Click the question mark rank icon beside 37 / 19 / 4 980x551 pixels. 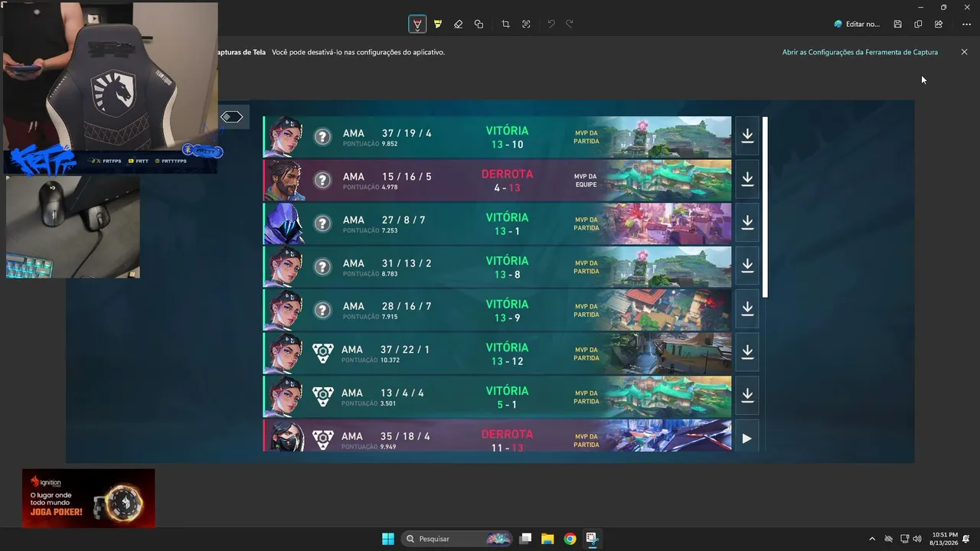323,137
